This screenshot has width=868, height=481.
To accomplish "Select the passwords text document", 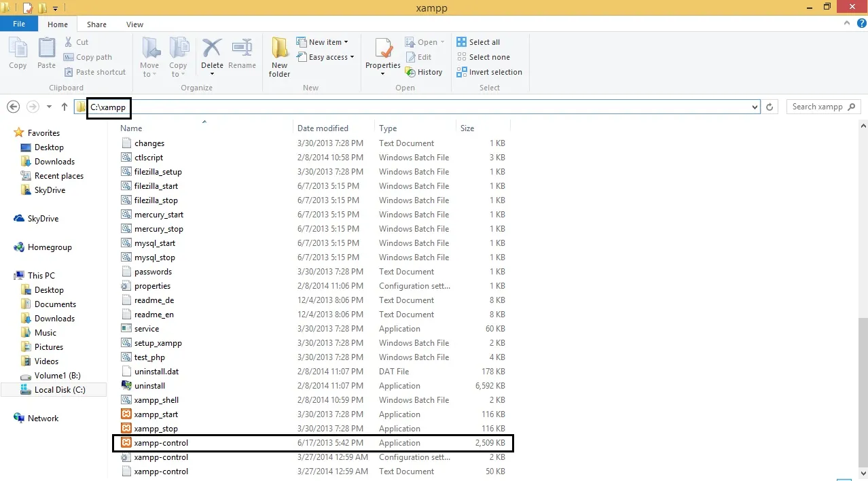I will pos(313,272).
